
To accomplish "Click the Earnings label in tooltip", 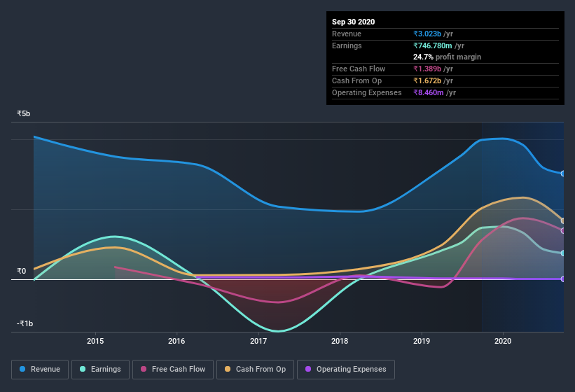I will tap(347, 45).
